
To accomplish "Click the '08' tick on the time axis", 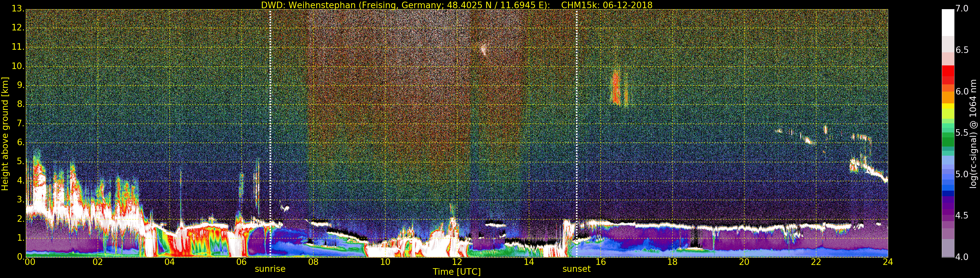I will pyautogui.click(x=313, y=262).
